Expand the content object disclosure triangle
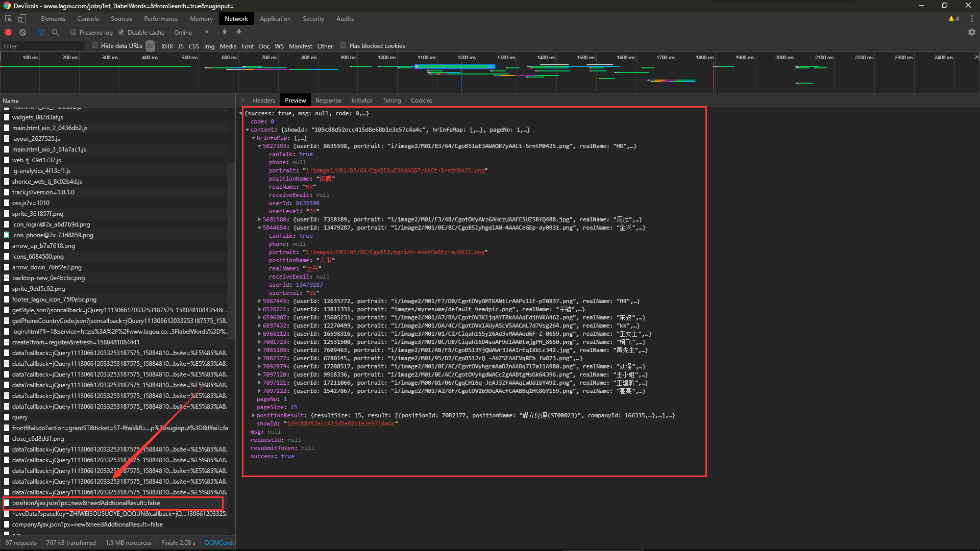Viewport: 980px width, 551px height. coord(250,130)
